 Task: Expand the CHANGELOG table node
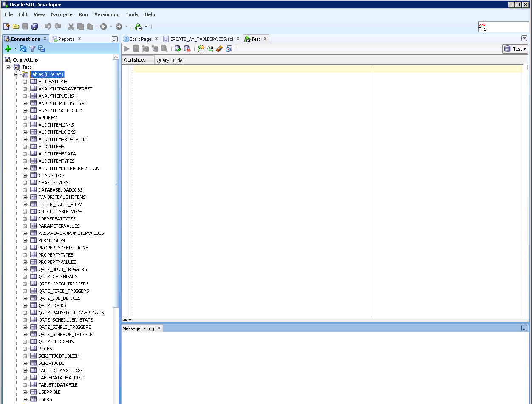(25, 175)
